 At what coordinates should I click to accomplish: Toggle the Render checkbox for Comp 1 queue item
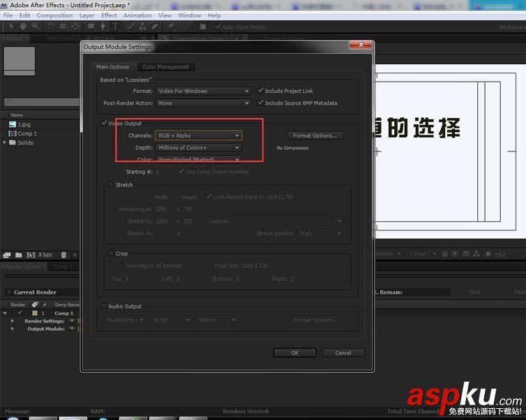[x=20, y=313]
